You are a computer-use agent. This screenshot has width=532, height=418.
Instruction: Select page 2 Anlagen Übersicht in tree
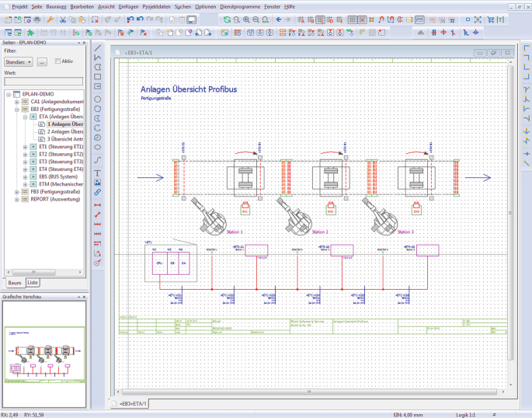pos(64,131)
